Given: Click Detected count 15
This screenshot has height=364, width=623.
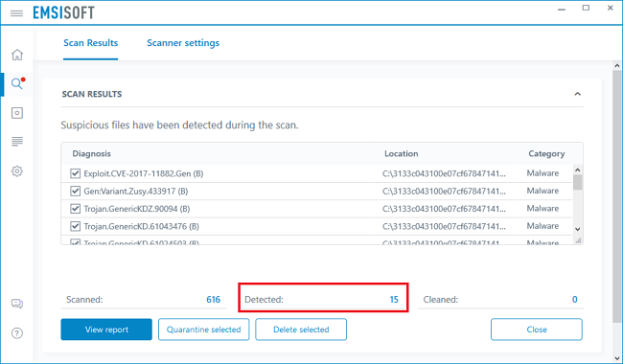Looking at the screenshot, I should [394, 299].
